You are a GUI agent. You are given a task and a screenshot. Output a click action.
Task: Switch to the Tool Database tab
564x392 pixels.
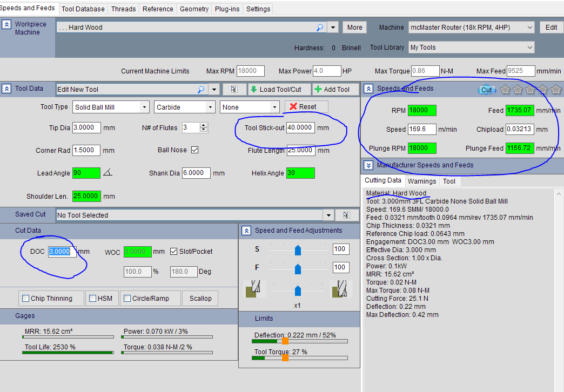point(83,9)
